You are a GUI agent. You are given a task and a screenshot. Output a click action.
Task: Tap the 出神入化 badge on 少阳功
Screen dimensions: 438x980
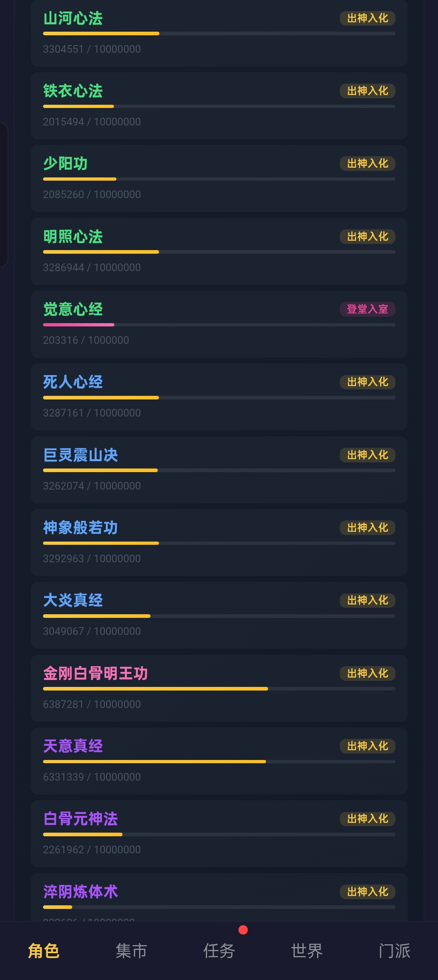(x=367, y=164)
